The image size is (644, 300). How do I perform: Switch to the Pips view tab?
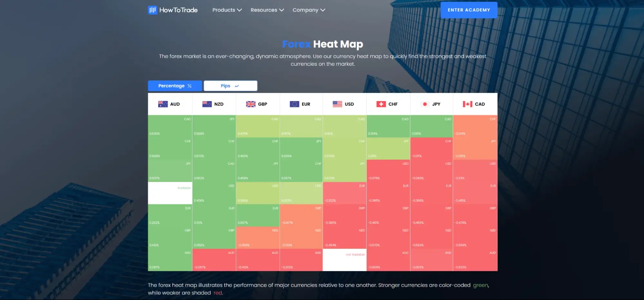pos(230,86)
